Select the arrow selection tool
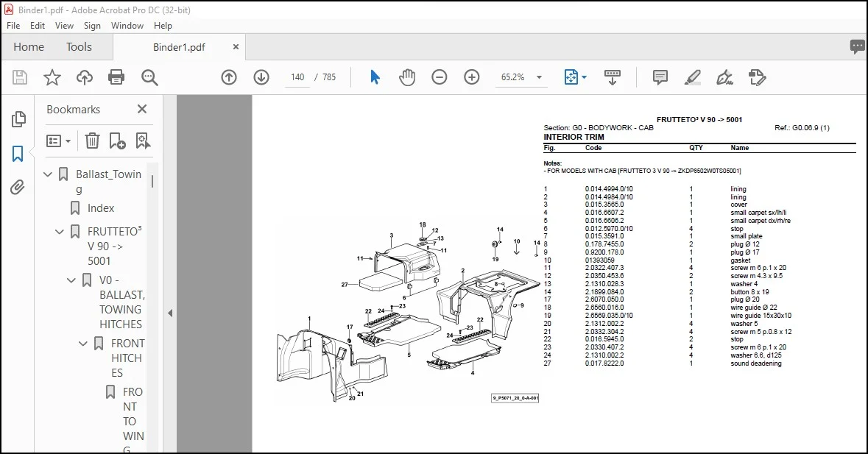Screen dimensions: 868x454 375,77
